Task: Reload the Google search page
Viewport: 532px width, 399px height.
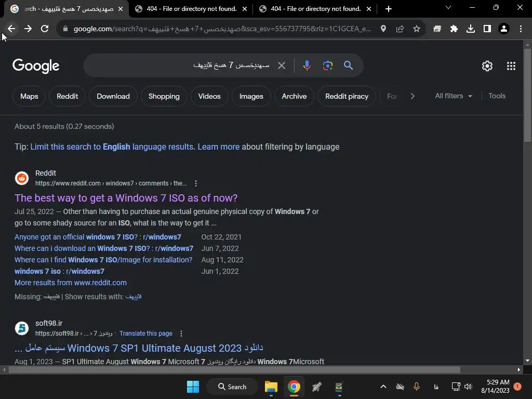Action: [45, 29]
